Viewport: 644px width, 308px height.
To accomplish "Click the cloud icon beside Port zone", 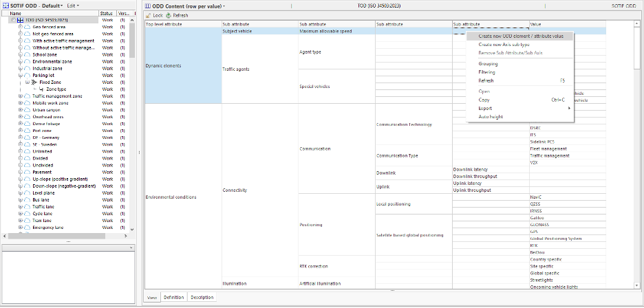I will pos(28,131).
